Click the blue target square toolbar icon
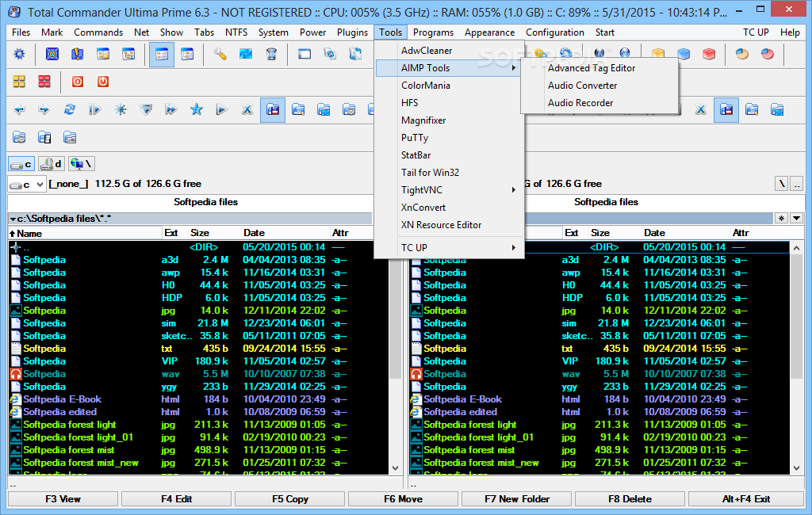Image resolution: width=812 pixels, height=515 pixels. click(52, 54)
